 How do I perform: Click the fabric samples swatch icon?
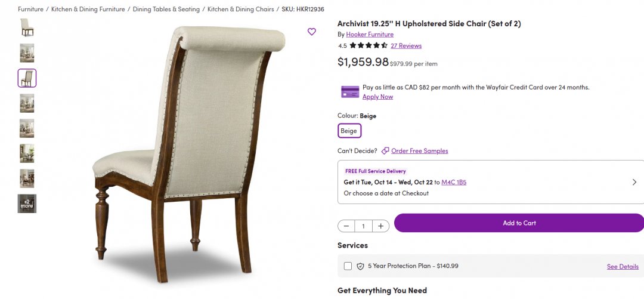(385, 151)
